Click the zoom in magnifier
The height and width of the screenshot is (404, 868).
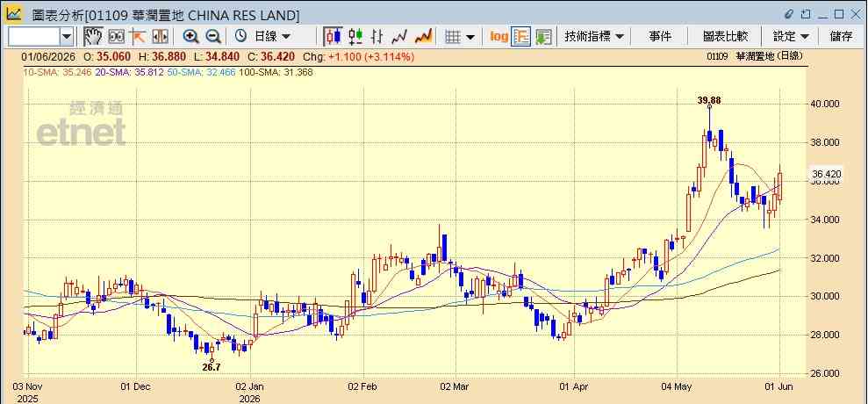(191, 37)
